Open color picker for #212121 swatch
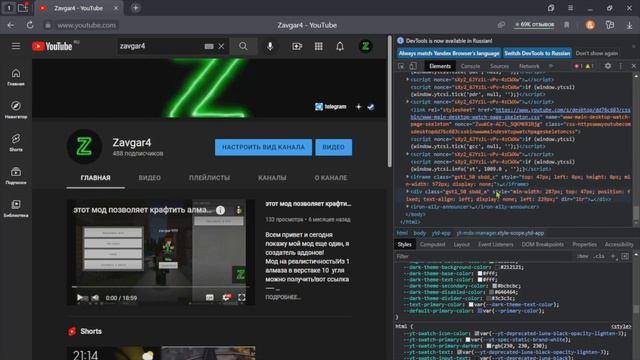The image size is (640, 360). pos(497,267)
